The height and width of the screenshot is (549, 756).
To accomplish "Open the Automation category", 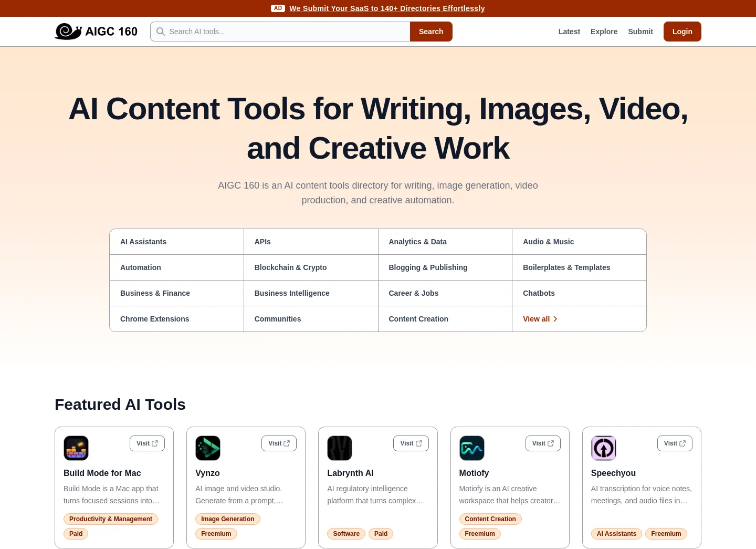I will tap(176, 267).
